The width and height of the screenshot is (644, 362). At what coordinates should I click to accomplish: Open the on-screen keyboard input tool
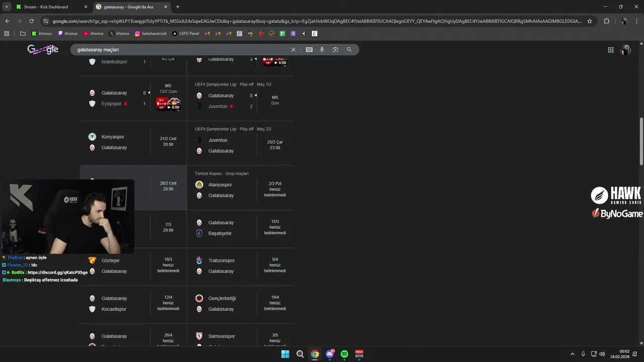[309, 50]
